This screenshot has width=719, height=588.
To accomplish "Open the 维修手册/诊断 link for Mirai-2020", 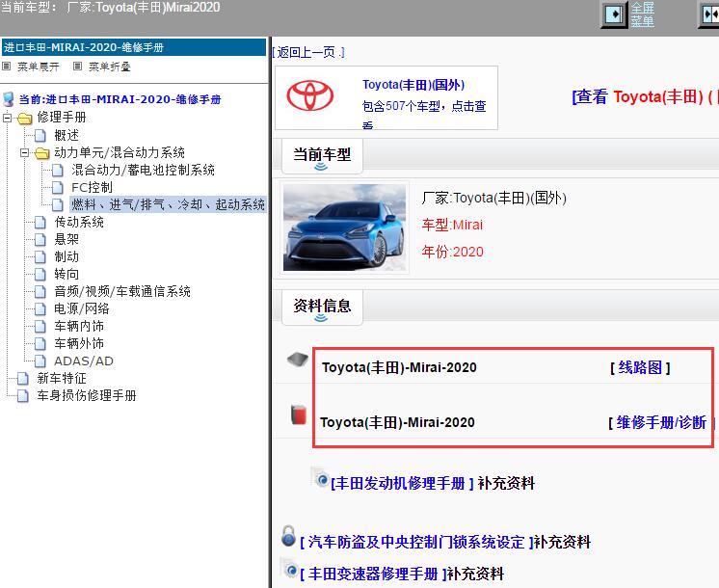I will [x=661, y=422].
